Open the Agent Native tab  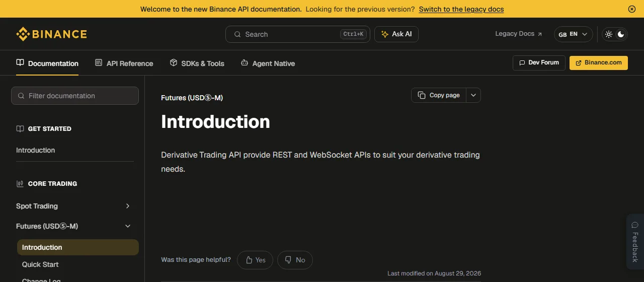point(268,63)
